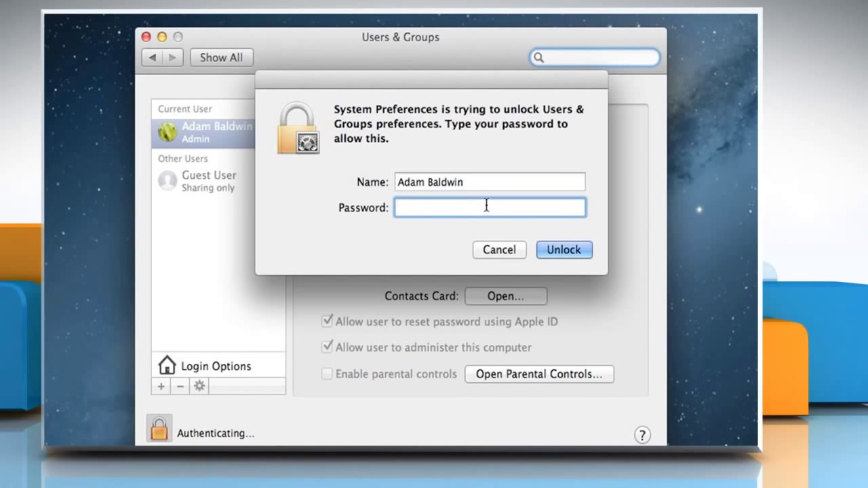
Task: Cancel the authentication dialog
Action: pos(499,249)
